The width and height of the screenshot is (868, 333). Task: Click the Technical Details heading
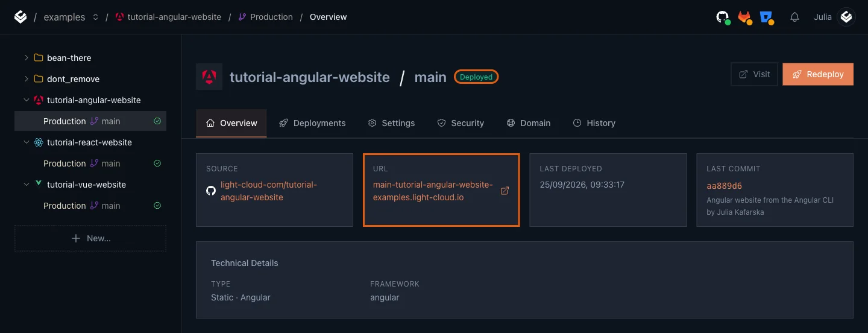pos(245,263)
